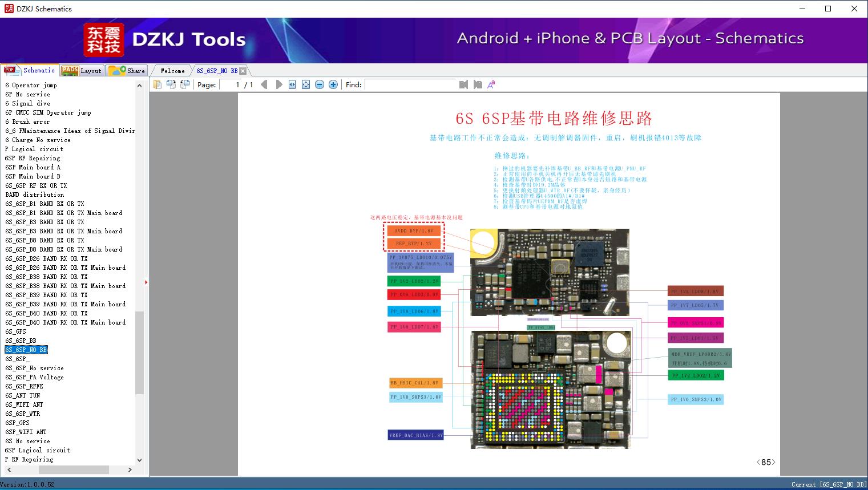This screenshot has height=490, width=868.
Task: Click the fit page icon
Action: pos(306,84)
